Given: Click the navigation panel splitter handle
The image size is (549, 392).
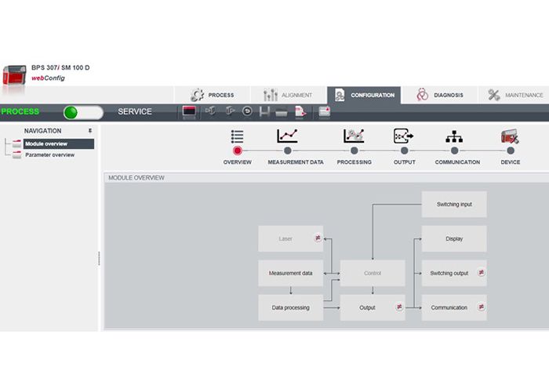Looking at the screenshot, I should pos(99,258).
